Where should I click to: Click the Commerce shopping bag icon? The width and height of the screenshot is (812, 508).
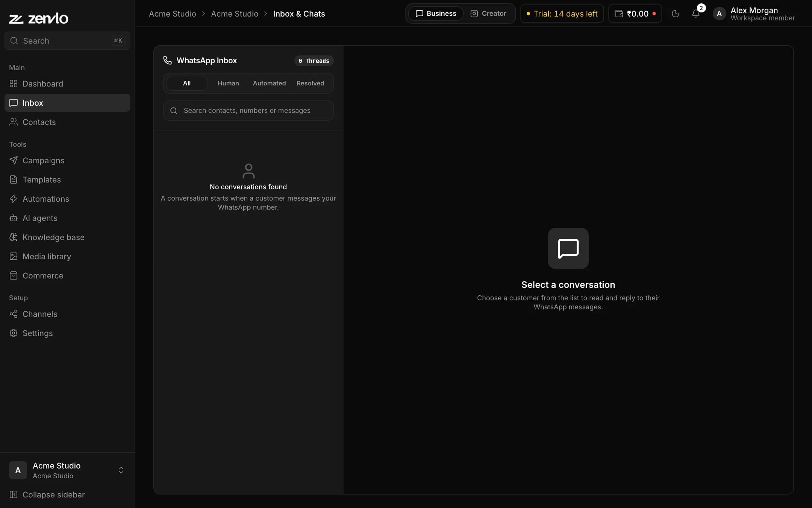point(14,275)
